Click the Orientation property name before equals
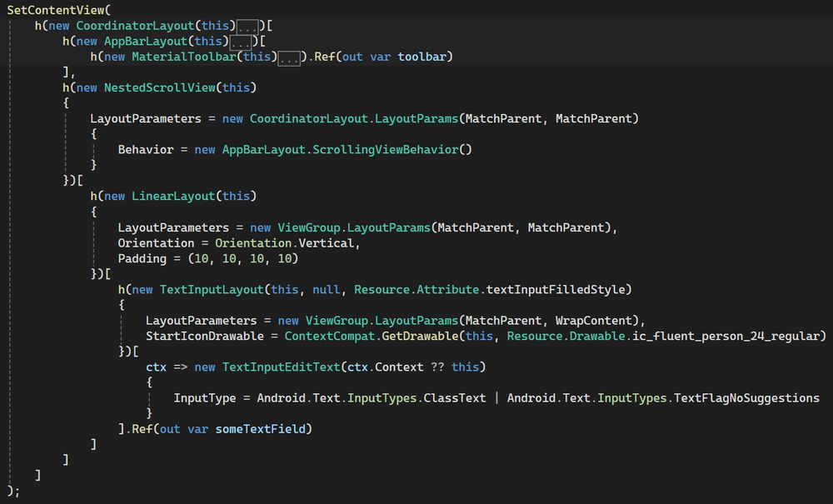This screenshot has width=833, height=504. pos(157,243)
